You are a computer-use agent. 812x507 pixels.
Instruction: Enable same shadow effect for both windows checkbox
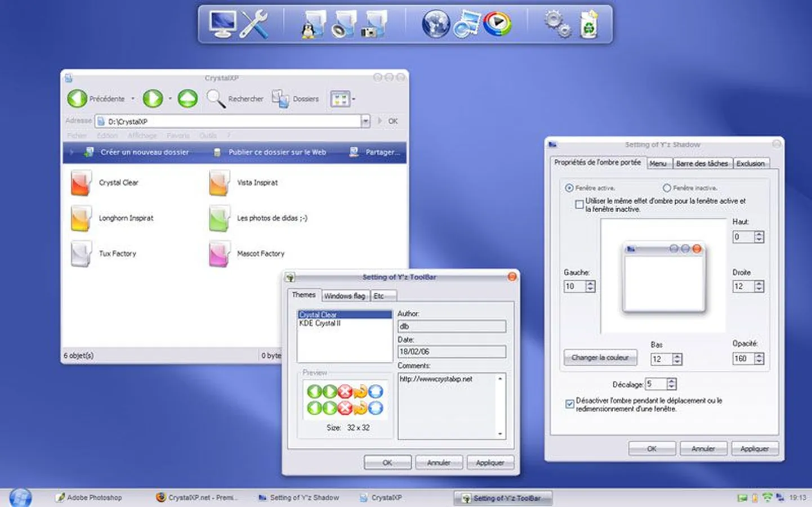pos(579,205)
